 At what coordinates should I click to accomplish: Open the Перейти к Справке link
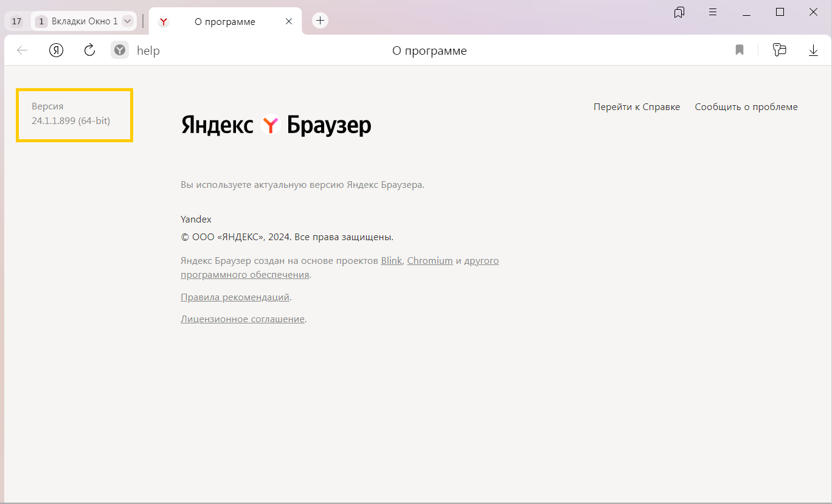[x=636, y=107]
